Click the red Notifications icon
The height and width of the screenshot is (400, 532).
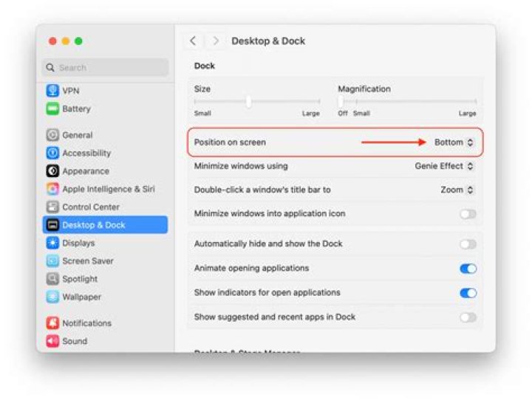pos(52,323)
